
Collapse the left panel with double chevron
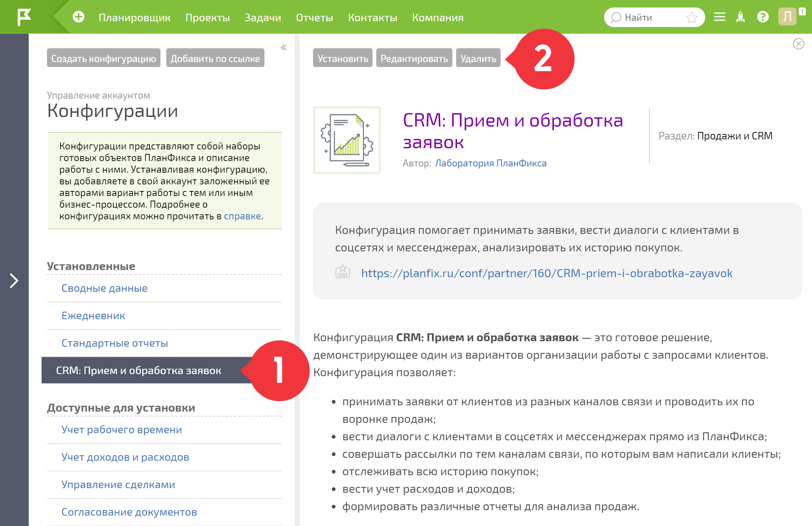click(284, 47)
